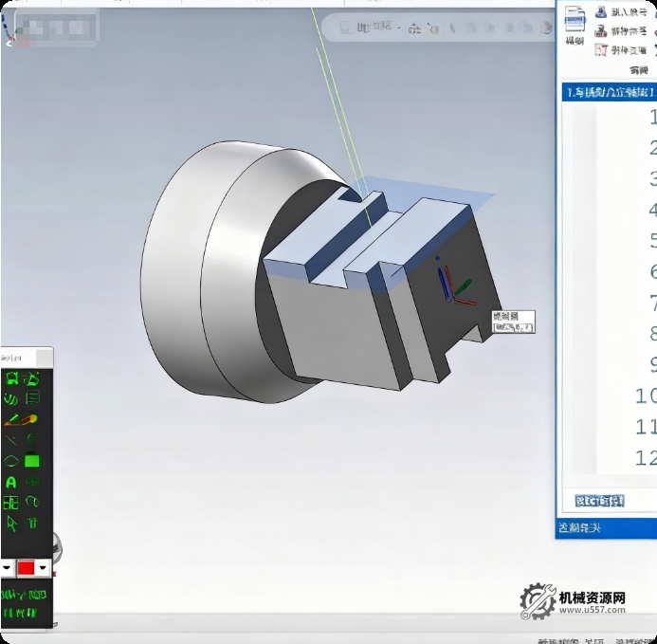657x644 pixels.
Task: Click the blue footer bar of right panel
Action: tap(607, 527)
